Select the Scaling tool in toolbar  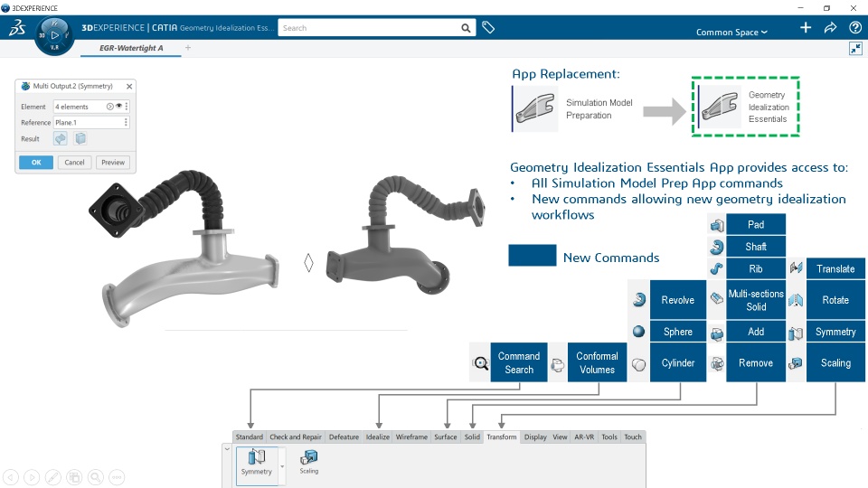coord(309,462)
